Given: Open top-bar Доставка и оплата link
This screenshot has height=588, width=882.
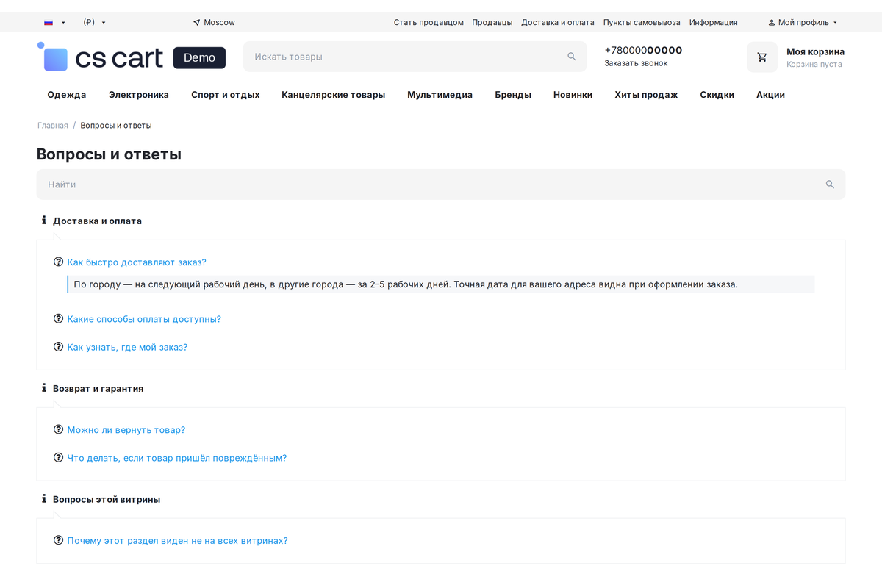Looking at the screenshot, I should pos(558,23).
